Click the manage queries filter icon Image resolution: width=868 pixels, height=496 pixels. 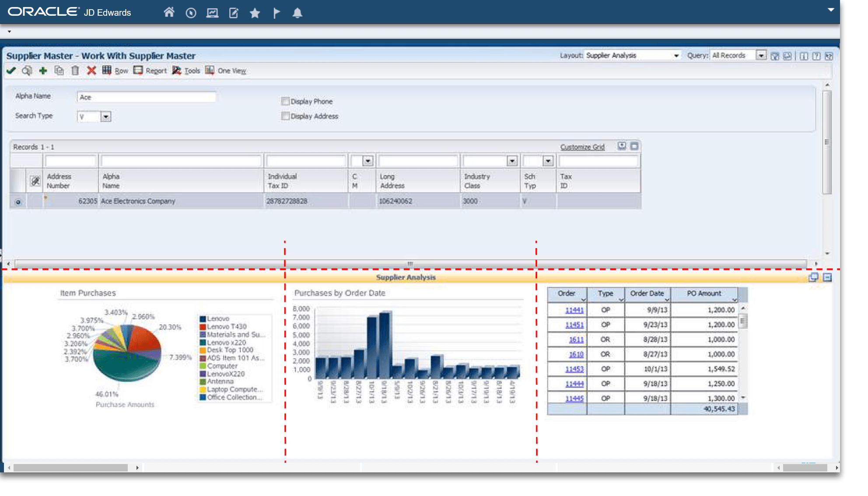point(775,56)
